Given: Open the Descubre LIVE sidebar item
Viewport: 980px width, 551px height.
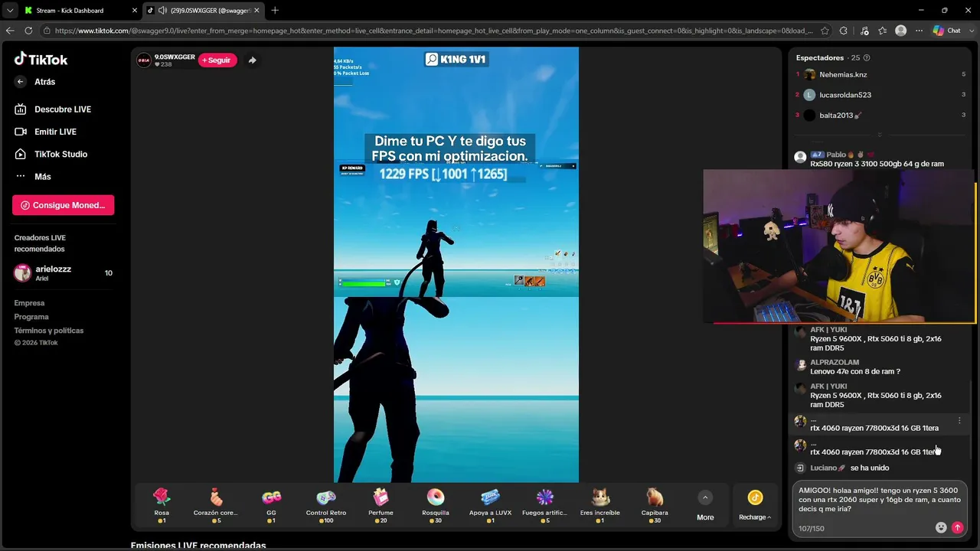Looking at the screenshot, I should coord(53,109).
